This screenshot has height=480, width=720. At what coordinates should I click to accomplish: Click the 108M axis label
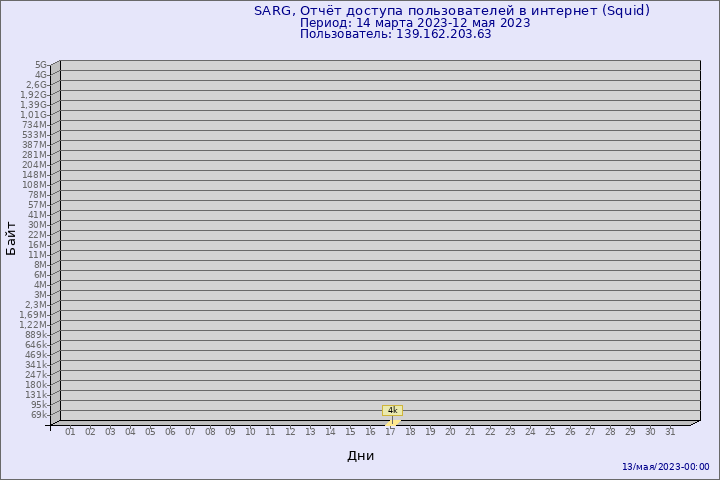34,185
